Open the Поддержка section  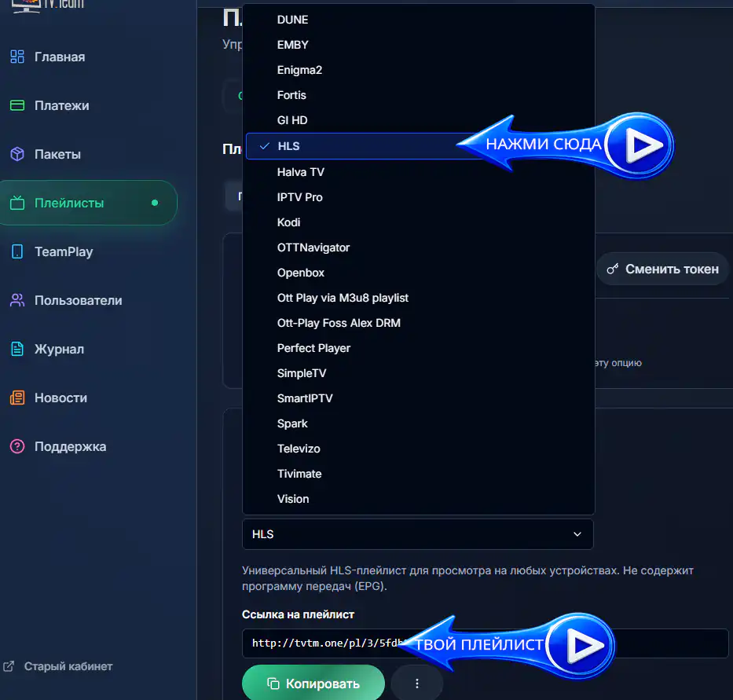[x=70, y=446]
